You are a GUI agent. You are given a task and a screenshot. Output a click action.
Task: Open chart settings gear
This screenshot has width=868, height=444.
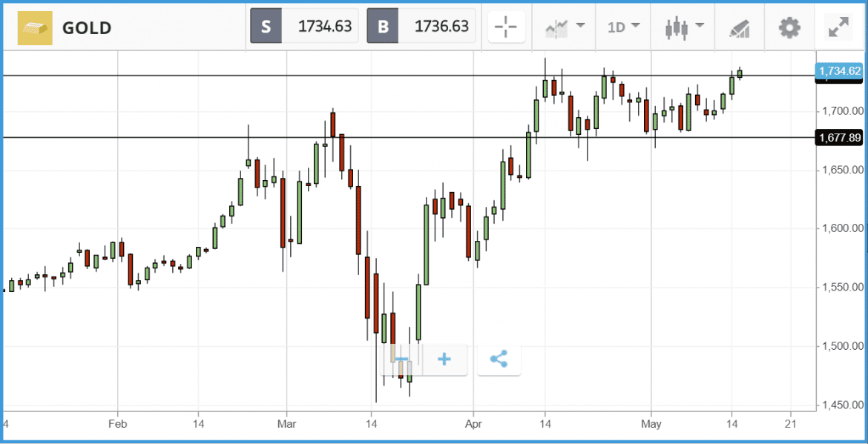click(x=789, y=28)
